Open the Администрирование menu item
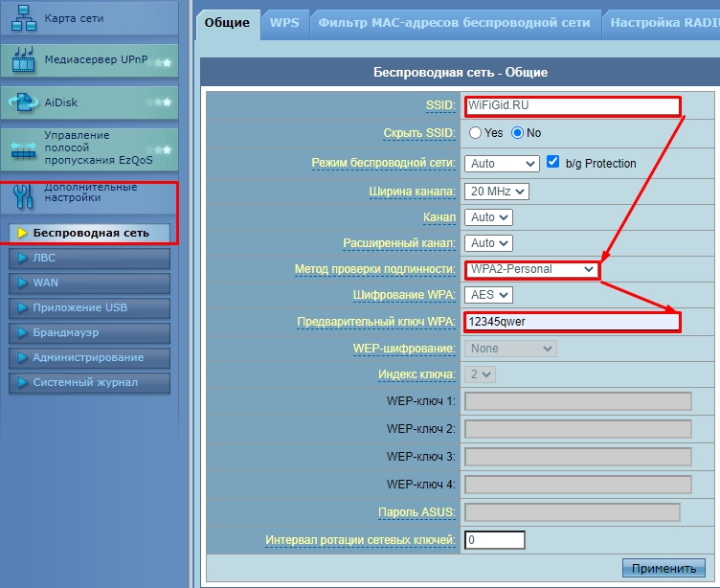720x588 pixels. 90,357
